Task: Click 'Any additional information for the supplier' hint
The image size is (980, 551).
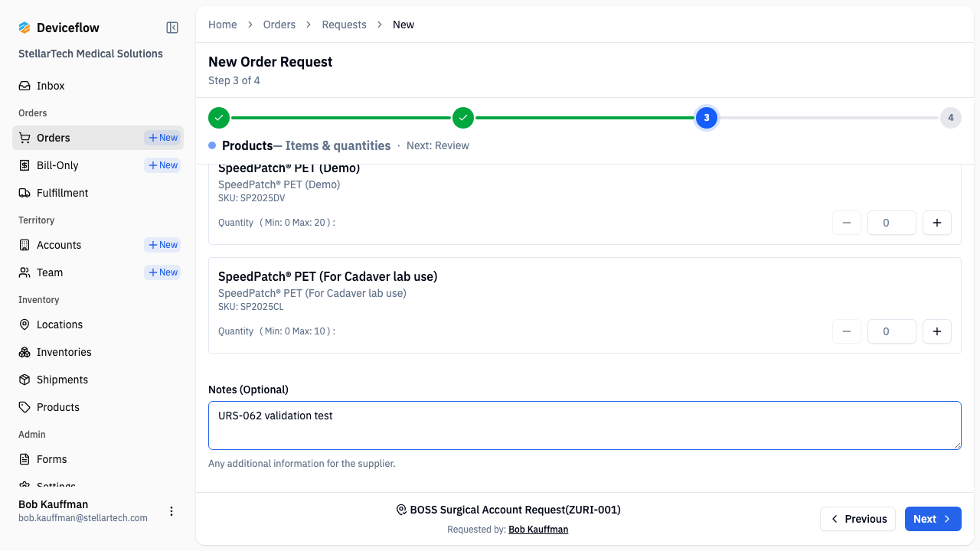Action: pos(302,464)
